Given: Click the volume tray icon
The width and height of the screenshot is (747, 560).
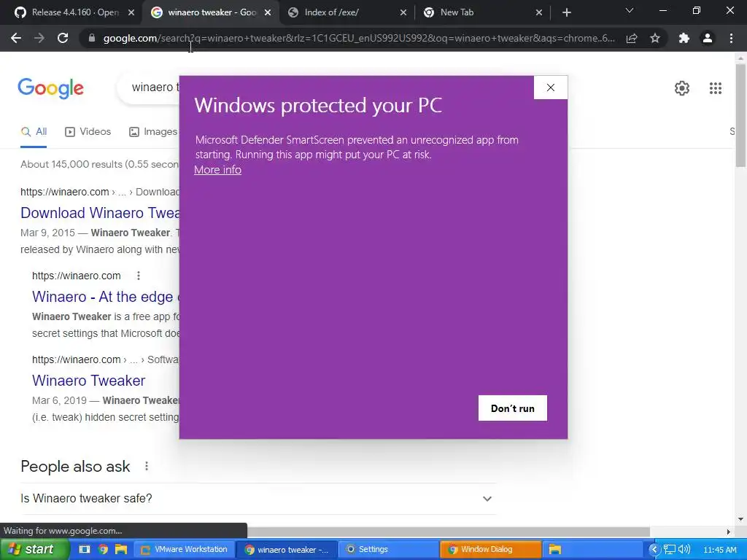Looking at the screenshot, I should click(x=684, y=550).
